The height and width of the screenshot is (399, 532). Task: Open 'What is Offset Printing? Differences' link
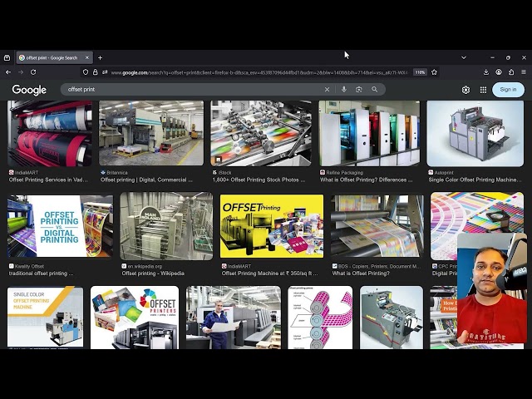pos(367,180)
